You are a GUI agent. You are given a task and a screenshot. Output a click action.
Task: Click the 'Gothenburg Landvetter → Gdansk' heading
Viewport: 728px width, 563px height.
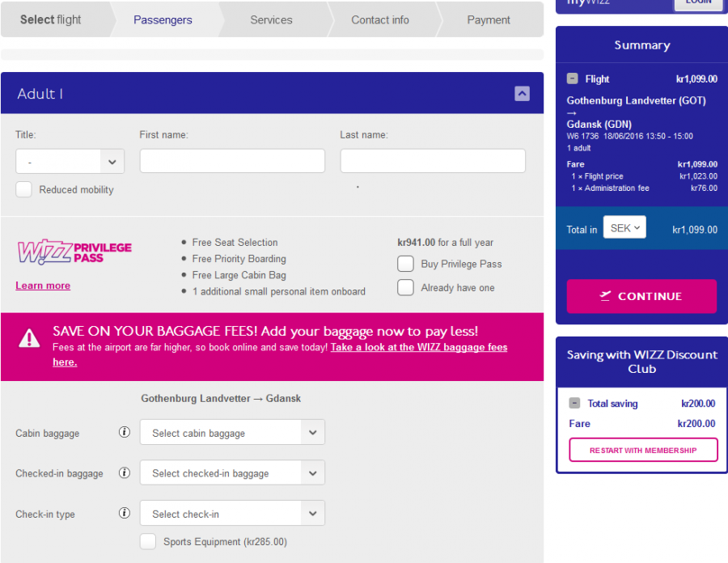(221, 398)
